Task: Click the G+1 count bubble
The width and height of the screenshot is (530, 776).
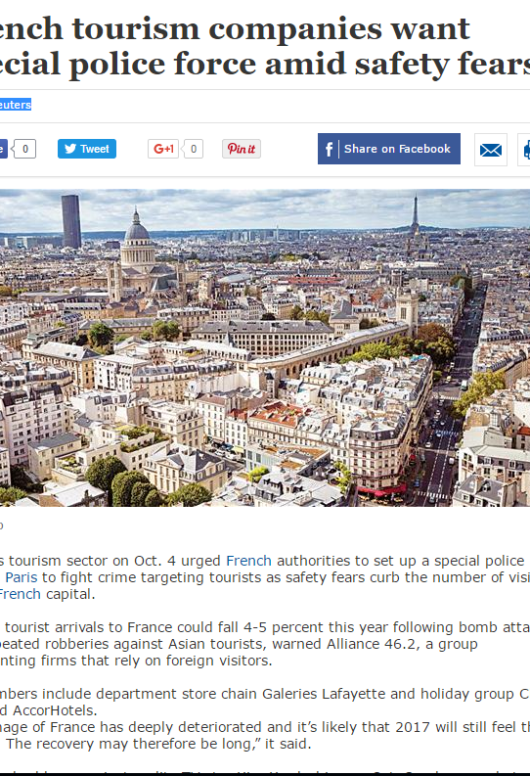Action: pos(193,148)
